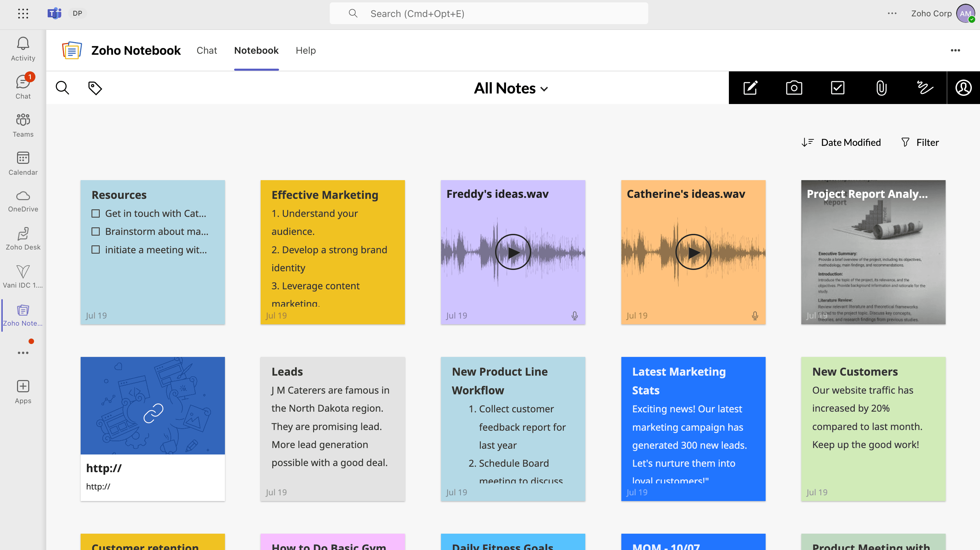
Task: Play Freddy's ideas.wav audio
Action: coord(513,252)
